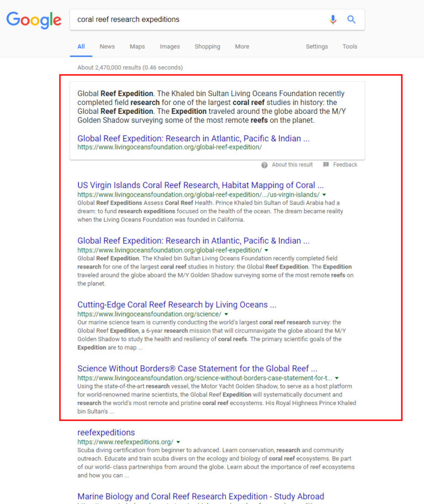Click the results count text About 2,470,000 results
This screenshot has height=504, width=424.
coord(130,67)
